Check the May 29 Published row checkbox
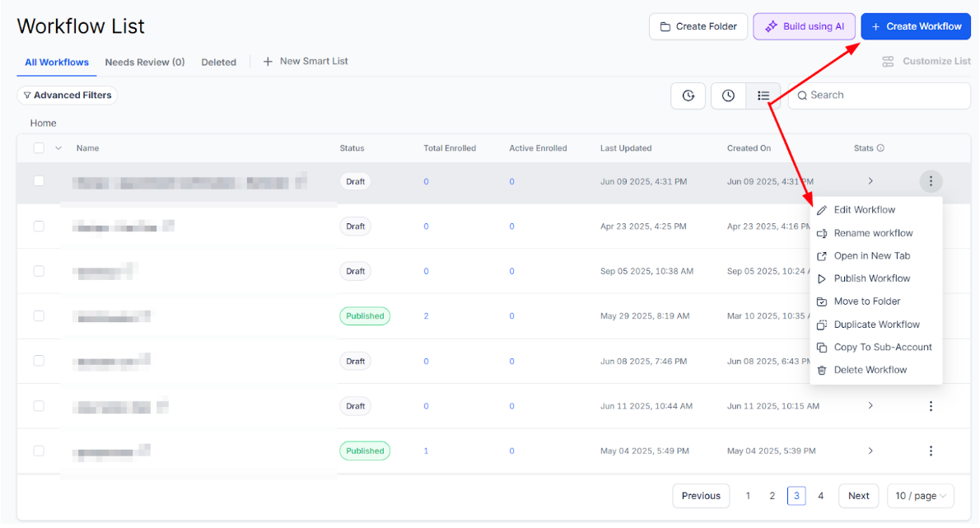This screenshot has height=528, width=980. pos(39,315)
